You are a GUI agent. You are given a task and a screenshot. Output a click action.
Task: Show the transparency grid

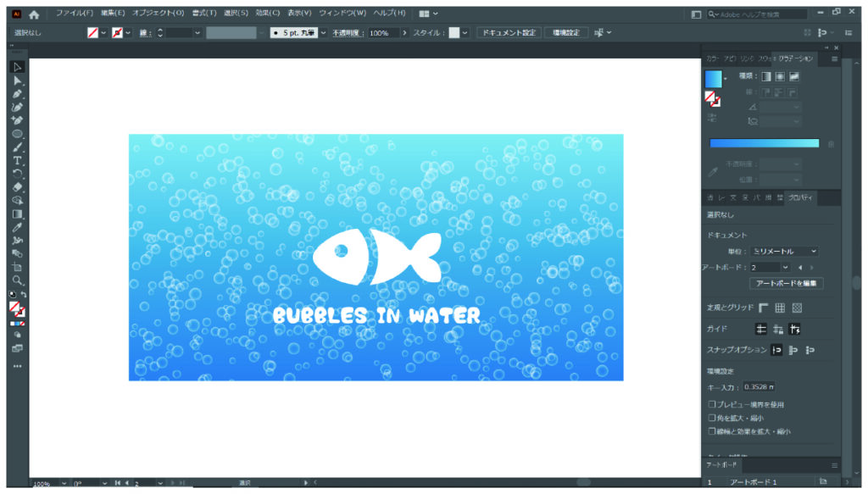[797, 308]
